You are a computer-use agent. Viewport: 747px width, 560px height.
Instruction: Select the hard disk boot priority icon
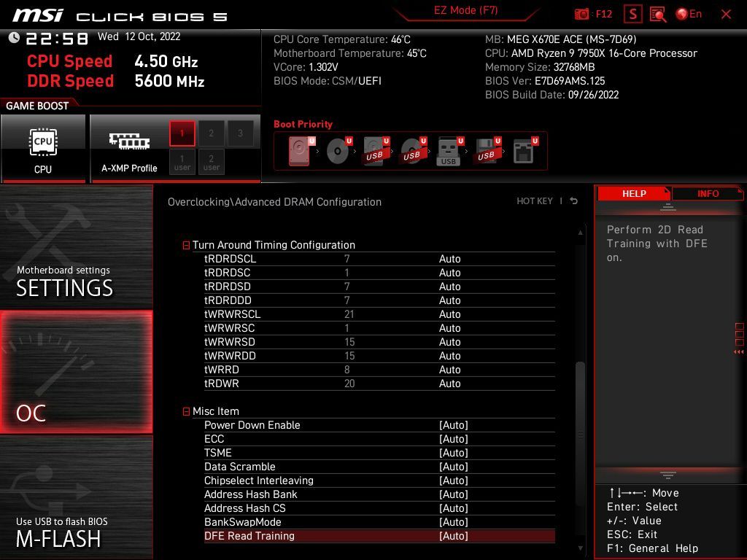[301, 151]
